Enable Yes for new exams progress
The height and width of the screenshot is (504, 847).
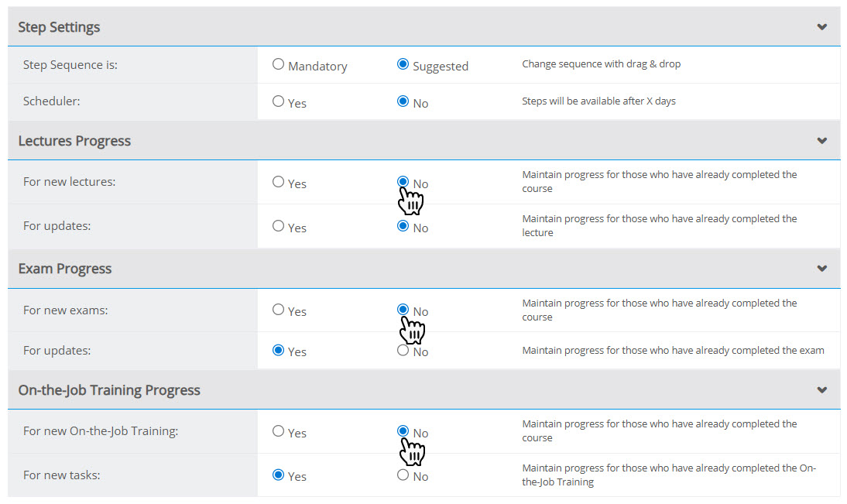tap(278, 309)
